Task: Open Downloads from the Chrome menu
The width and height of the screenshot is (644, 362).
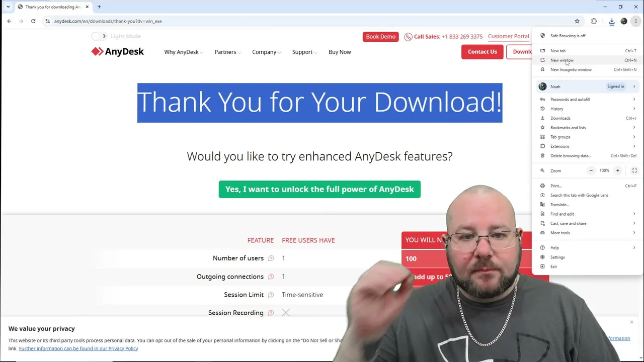Action: coord(587,118)
